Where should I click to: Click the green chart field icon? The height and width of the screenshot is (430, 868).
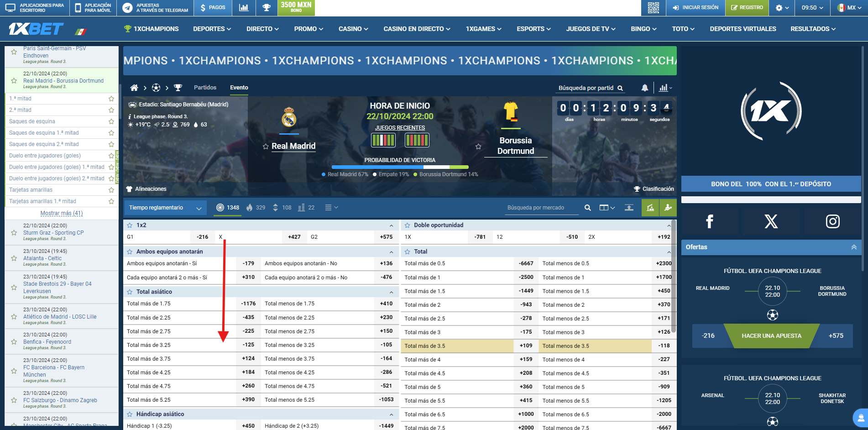coord(650,208)
